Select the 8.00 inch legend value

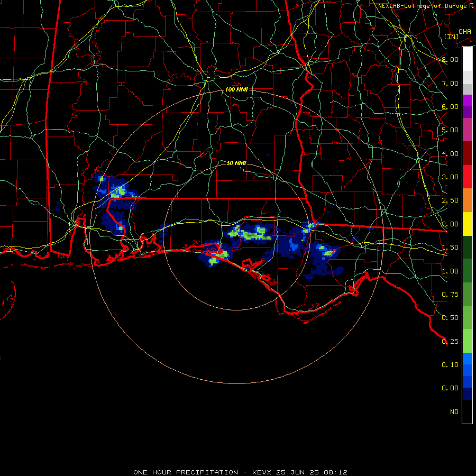pos(450,59)
